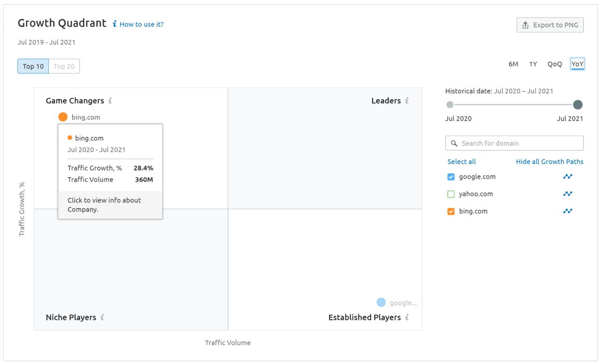Click the info icon beside Game Changers
This screenshot has width=602, height=364.
coord(110,101)
